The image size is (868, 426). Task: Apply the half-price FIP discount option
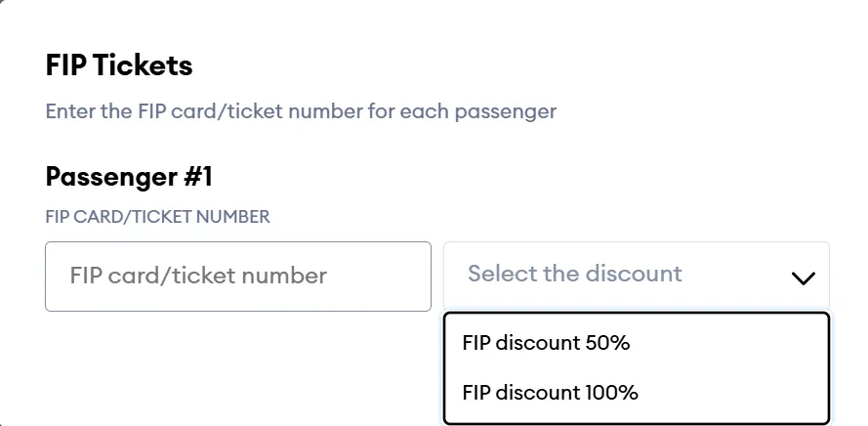pyautogui.click(x=546, y=343)
